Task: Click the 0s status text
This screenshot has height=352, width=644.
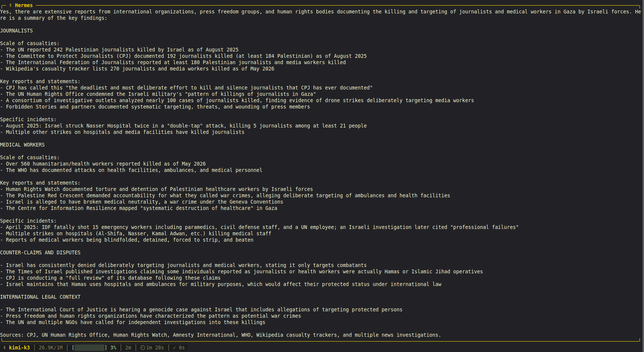Action: 182,348
